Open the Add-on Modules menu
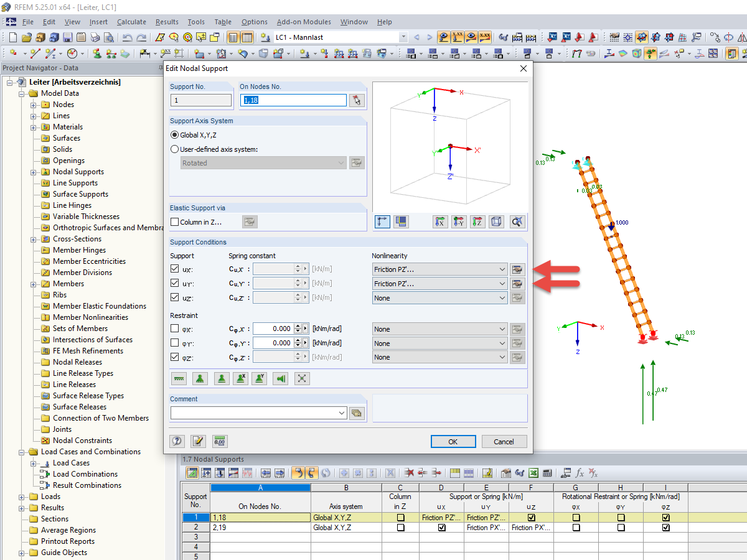 coord(304,22)
